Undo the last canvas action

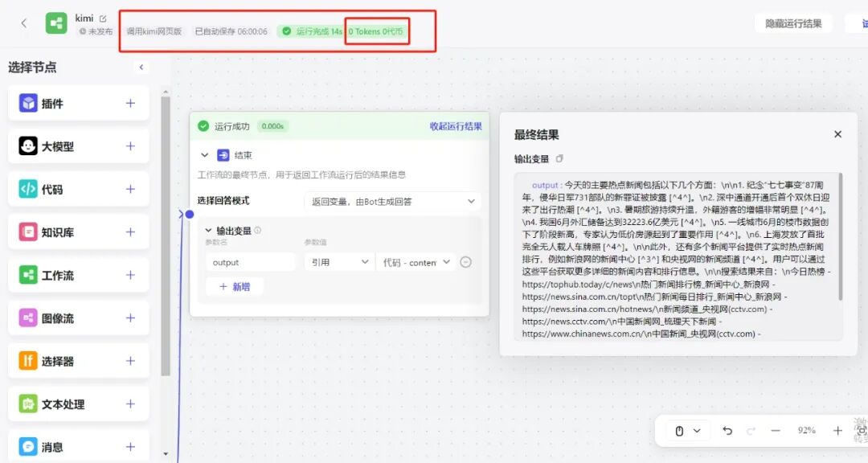pyautogui.click(x=727, y=430)
